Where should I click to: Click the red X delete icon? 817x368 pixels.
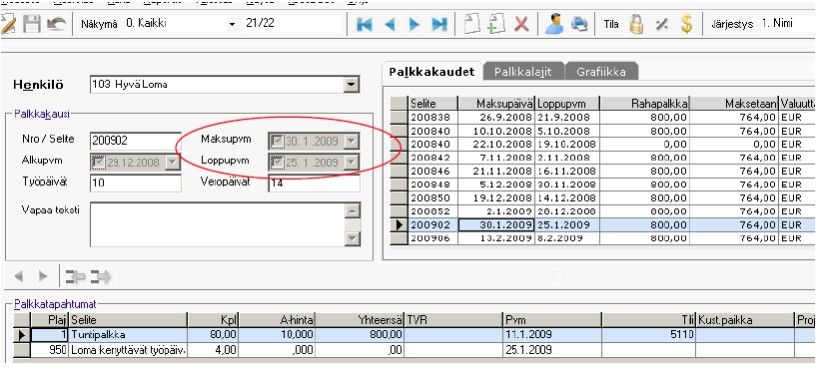[522, 24]
